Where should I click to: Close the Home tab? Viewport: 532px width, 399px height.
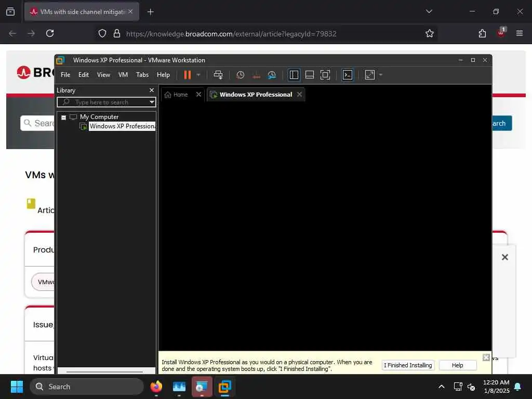199,95
